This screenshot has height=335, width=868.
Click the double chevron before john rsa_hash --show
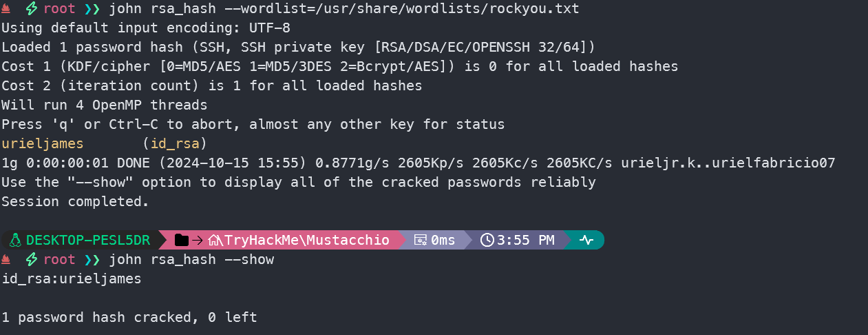click(92, 259)
